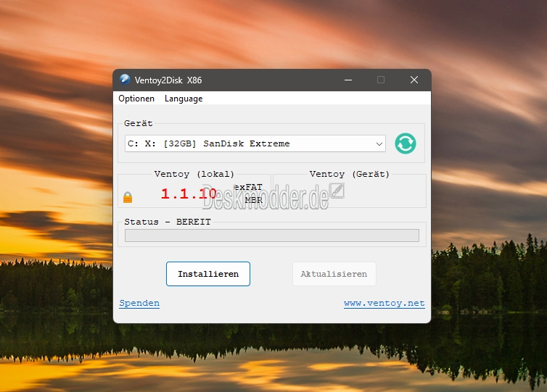Viewport: 547px width, 392px height.
Task: Expand the device list dropdown arrow
Action: pyautogui.click(x=379, y=144)
